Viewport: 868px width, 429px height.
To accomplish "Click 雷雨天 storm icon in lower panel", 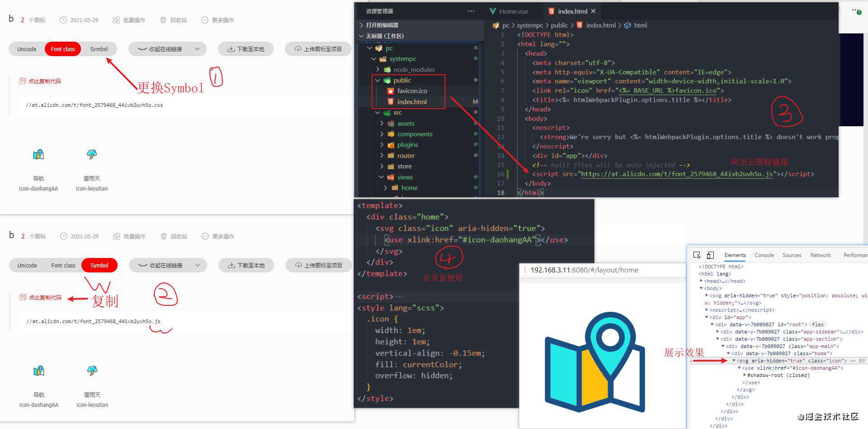I will (x=92, y=371).
